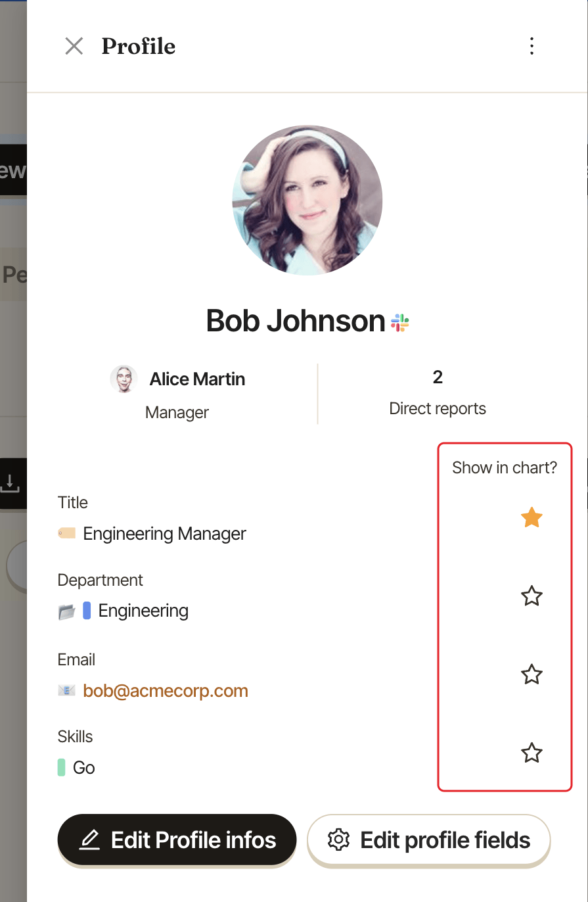Click the Profile panel title
The height and width of the screenshot is (902, 588).
(139, 47)
